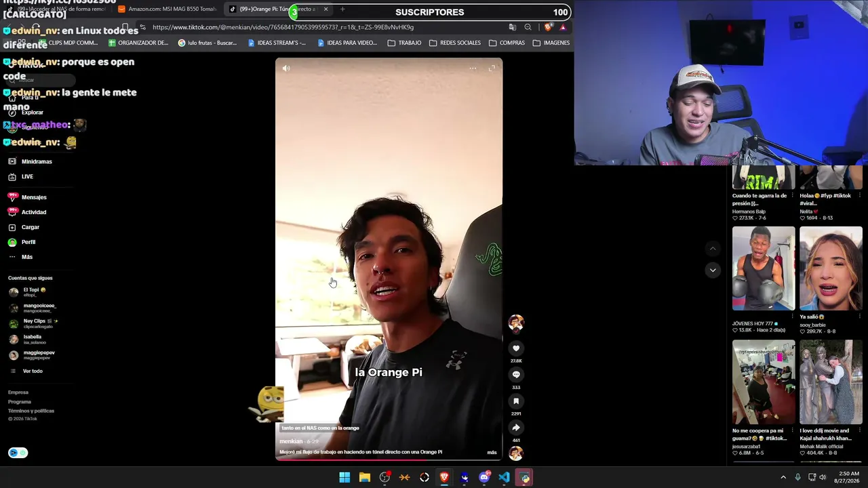Share the video with the arrow icon
868x488 pixels.
(x=516, y=428)
